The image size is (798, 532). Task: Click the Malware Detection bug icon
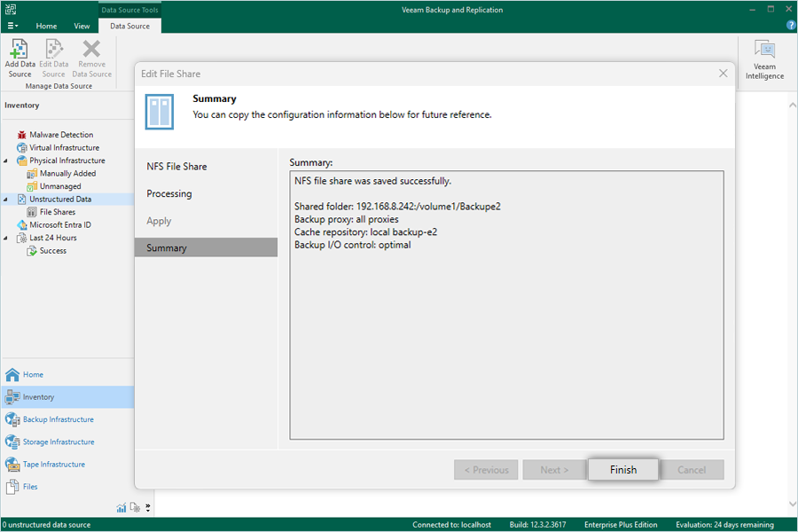(x=22, y=135)
